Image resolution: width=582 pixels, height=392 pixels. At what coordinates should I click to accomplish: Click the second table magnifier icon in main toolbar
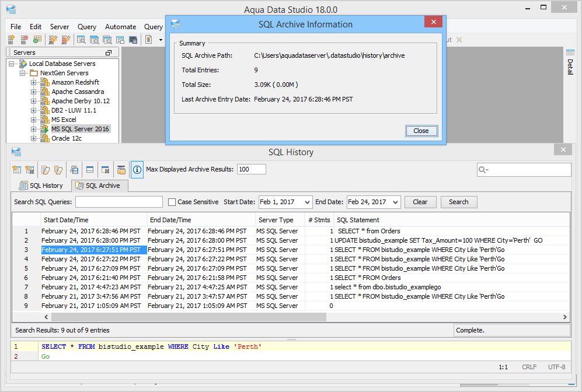pos(95,39)
